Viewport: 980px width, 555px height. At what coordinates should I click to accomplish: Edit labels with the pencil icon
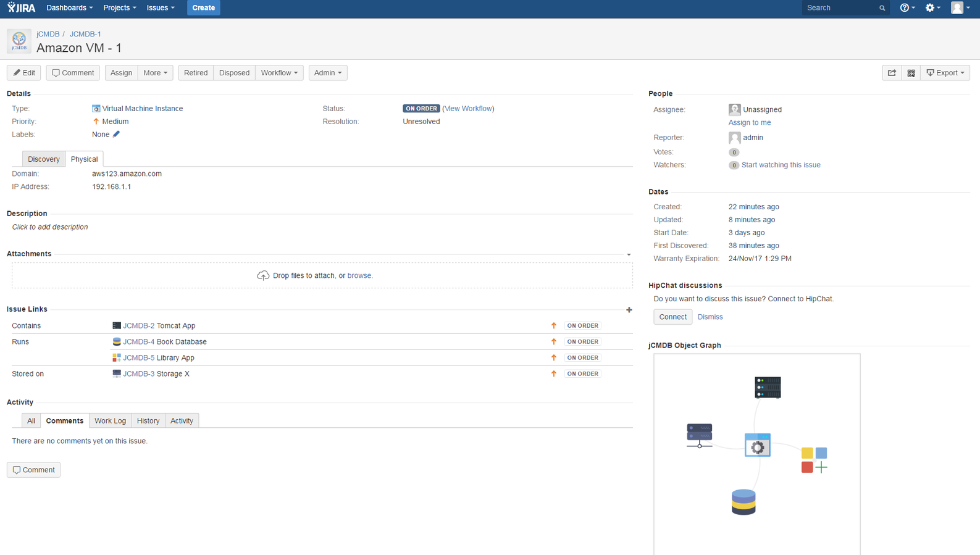(x=116, y=134)
